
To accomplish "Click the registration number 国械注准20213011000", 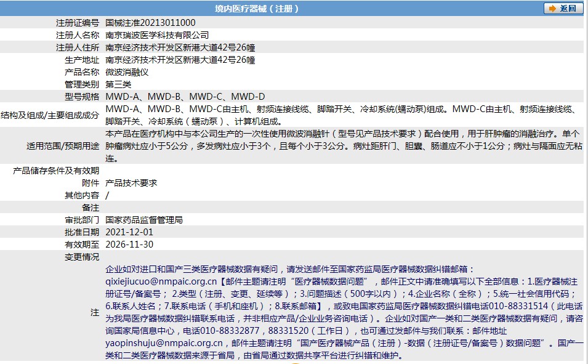I will click(x=150, y=23).
